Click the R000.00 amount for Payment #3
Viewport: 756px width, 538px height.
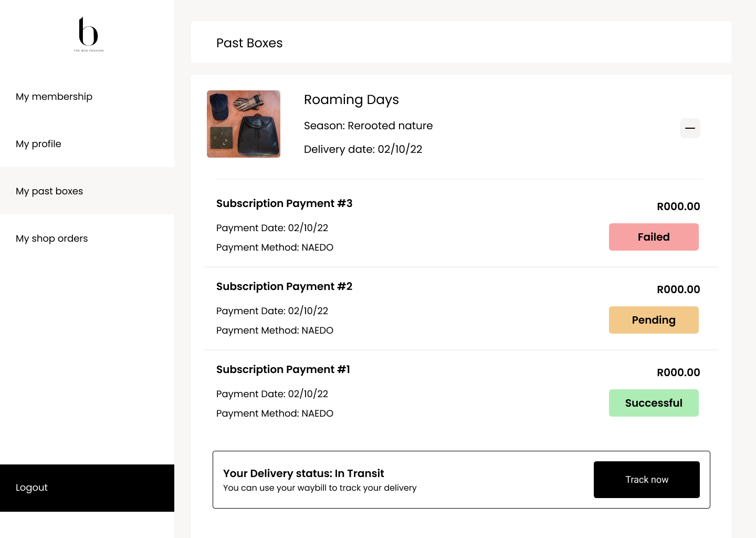coord(678,206)
